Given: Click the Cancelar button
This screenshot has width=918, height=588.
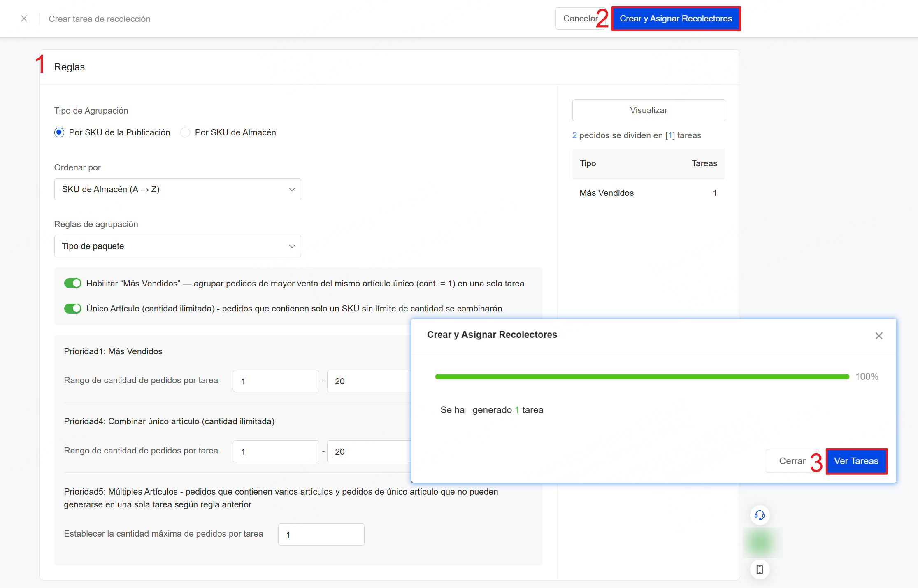Looking at the screenshot, I should point(580,19).
